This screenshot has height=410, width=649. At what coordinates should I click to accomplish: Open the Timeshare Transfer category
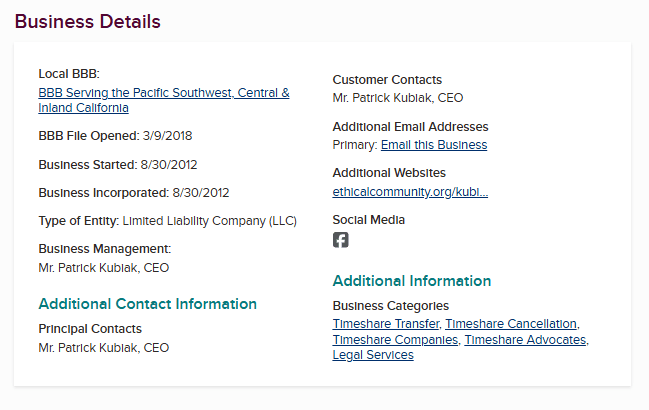[x=385, y=324]
